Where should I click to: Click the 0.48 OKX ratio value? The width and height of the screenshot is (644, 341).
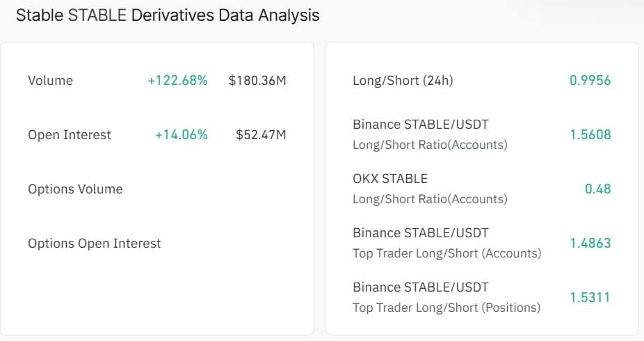(x=597, y=189)
